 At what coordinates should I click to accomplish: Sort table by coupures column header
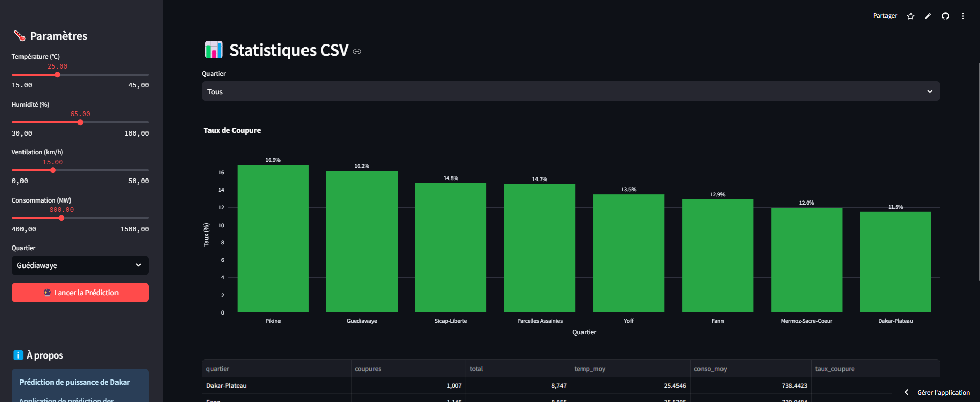(368, 369)
